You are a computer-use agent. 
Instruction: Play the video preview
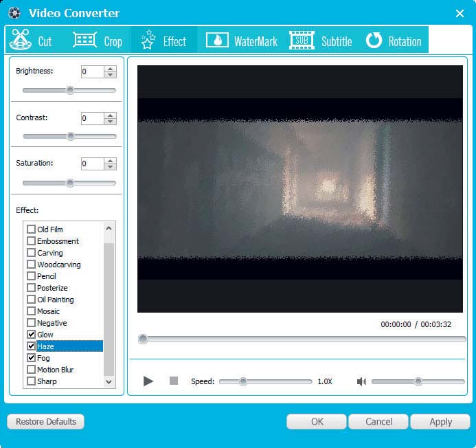148,381
